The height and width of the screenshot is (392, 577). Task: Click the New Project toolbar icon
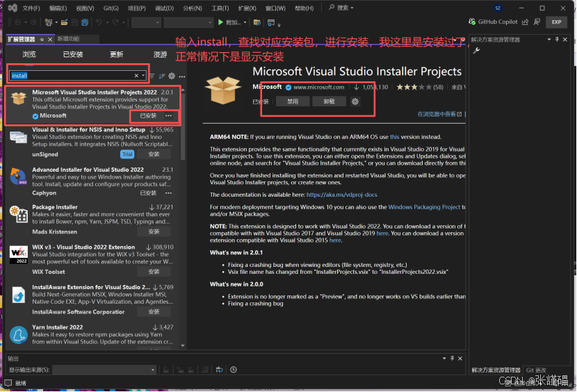[x=48, y=22]
